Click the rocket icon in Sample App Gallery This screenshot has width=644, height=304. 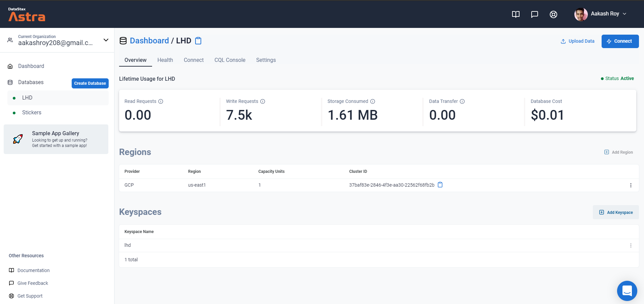[18, 139]
